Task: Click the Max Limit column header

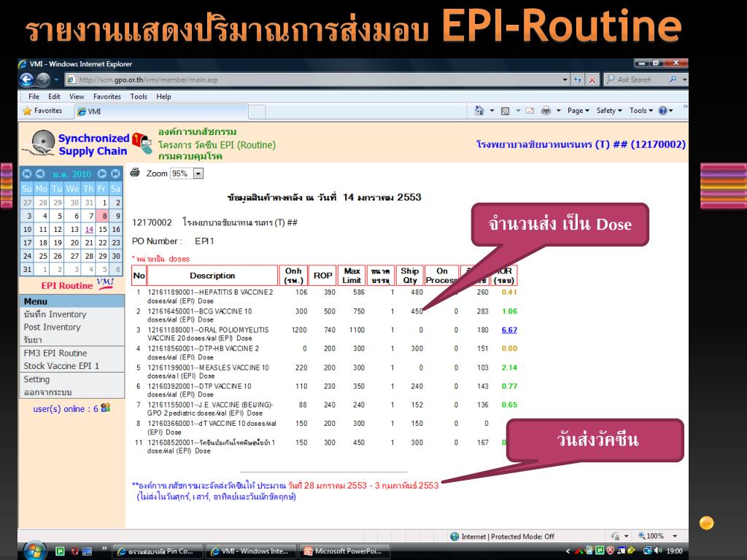Action: pyautogui.click(x=352, y=276)
